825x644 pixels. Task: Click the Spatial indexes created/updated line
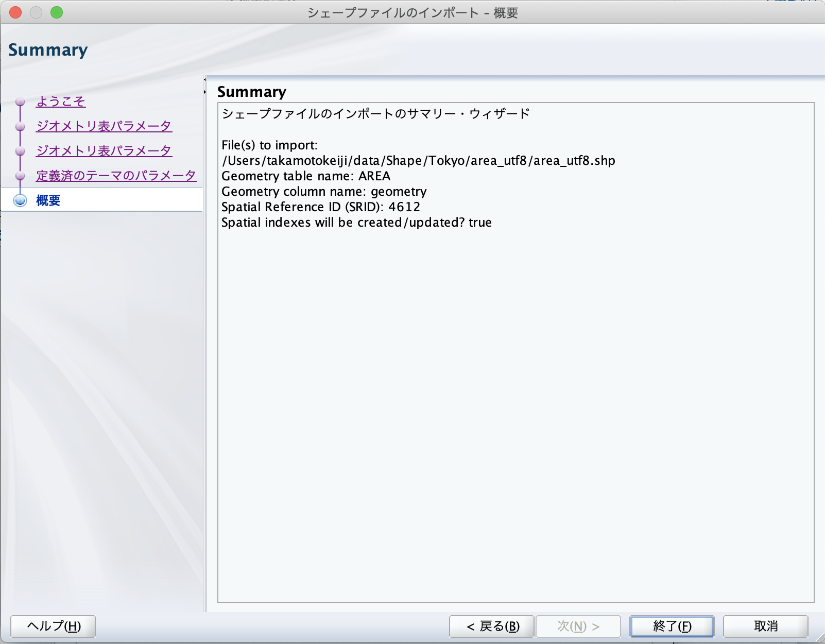click(x=356, y=223)
